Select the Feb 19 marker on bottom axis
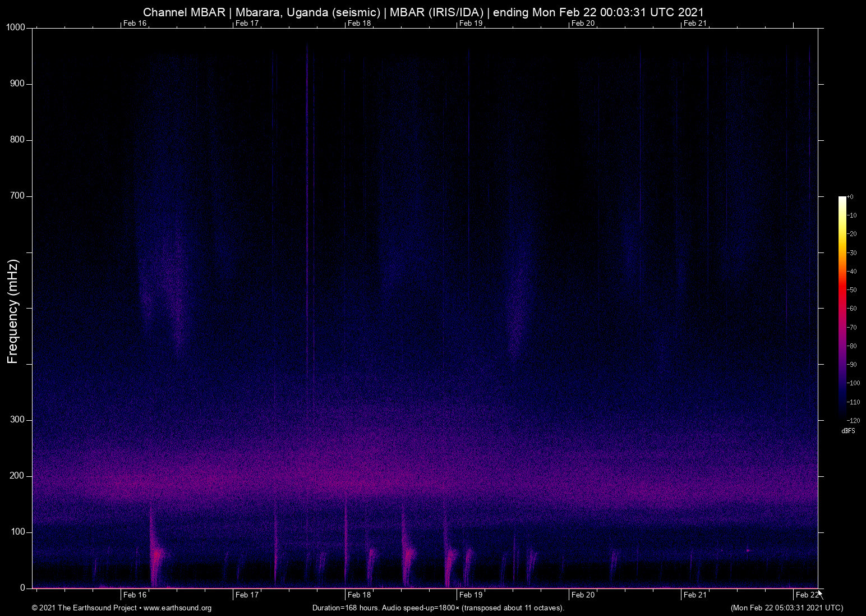866x616 pixels. [x=471, y=595]
